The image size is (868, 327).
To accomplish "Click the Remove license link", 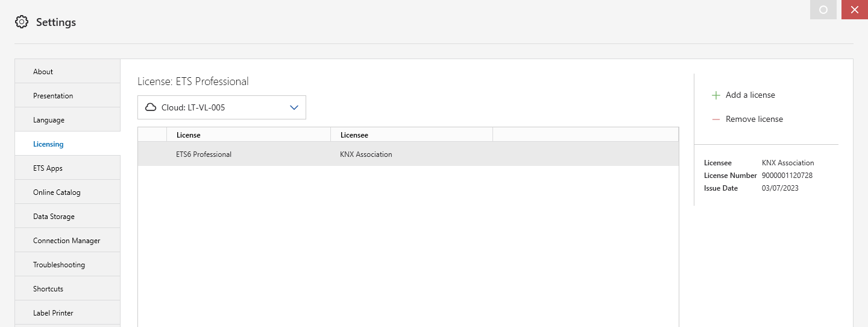I will tap(754, 119).
